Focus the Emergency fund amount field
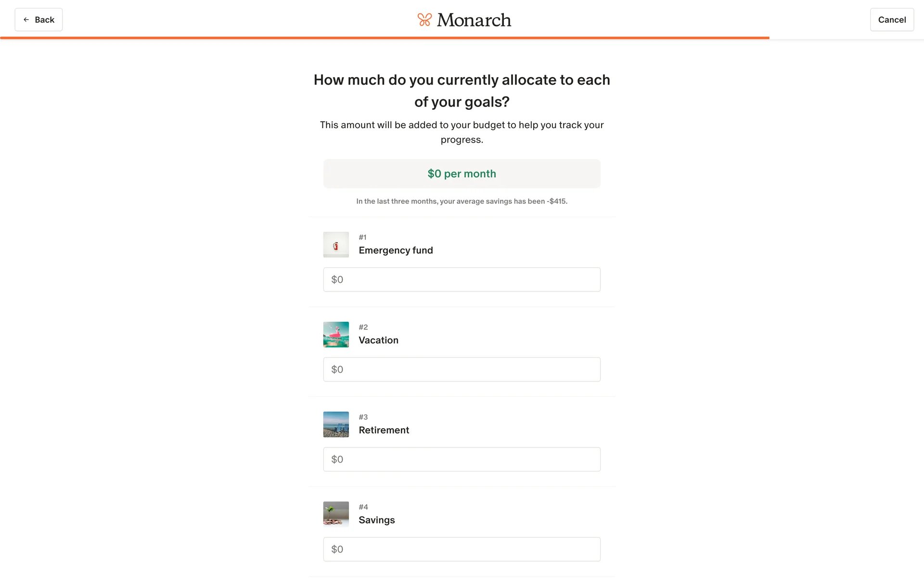The height and width of the screenshot is (578, 924). (x=462, y=279)
